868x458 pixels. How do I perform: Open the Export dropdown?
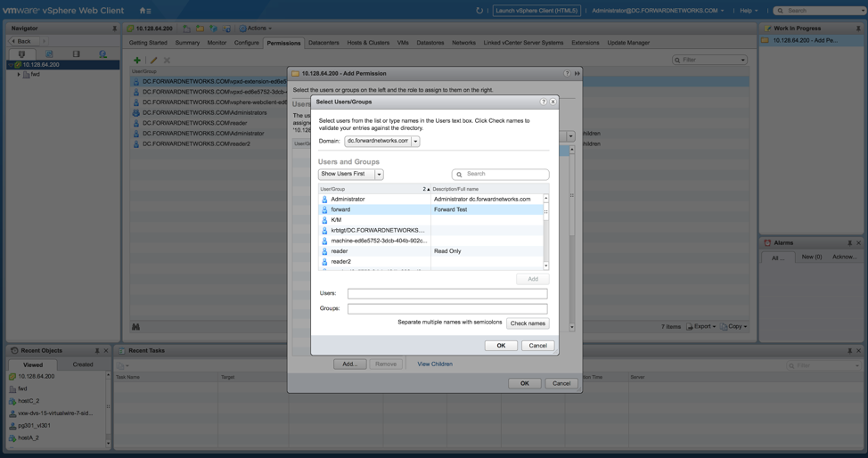click(700, 326)
